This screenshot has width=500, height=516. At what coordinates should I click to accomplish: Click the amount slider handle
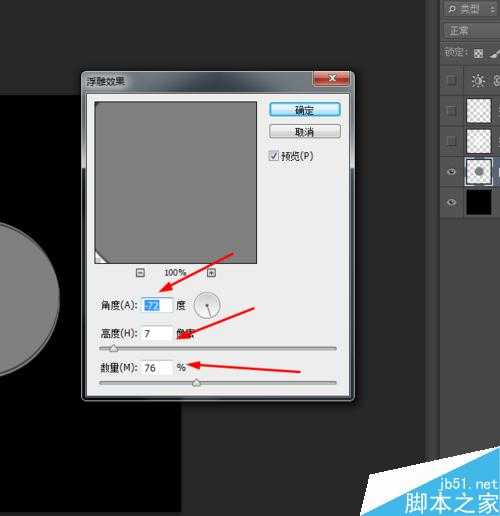(x=197, y=383)
